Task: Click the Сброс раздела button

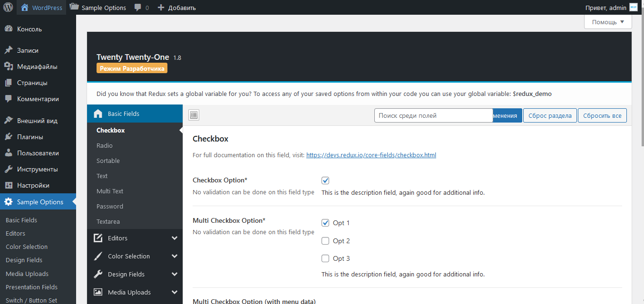Action: [550, 115]
